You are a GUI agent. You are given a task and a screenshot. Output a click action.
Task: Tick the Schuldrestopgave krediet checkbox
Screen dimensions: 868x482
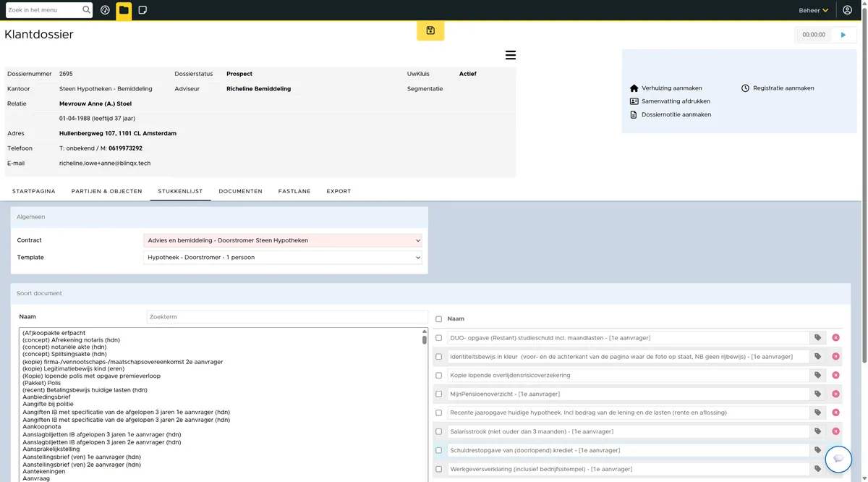pyautogui.click(x=439, y=450)
